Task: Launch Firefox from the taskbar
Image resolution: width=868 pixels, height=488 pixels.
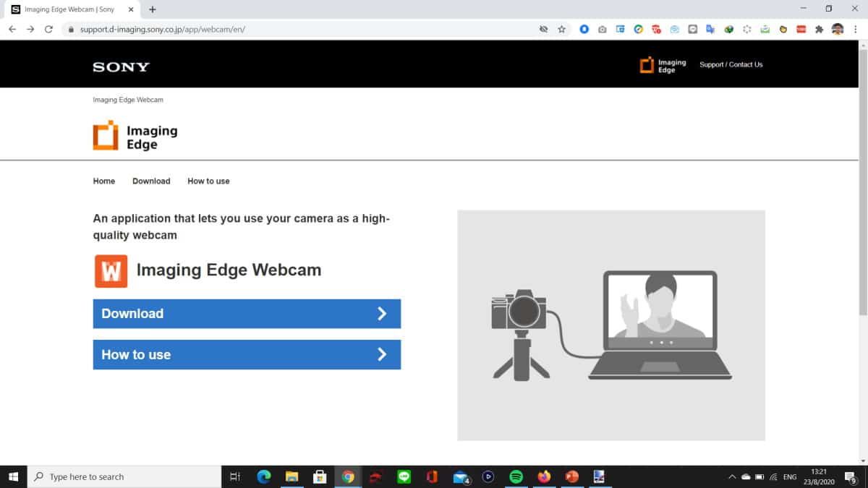Action: tap(544, 476)
